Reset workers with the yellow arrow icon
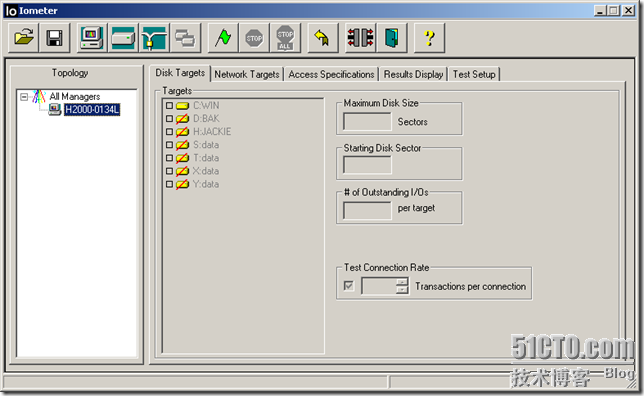This screenshot has width=644, height=396. tap(322, 38)
